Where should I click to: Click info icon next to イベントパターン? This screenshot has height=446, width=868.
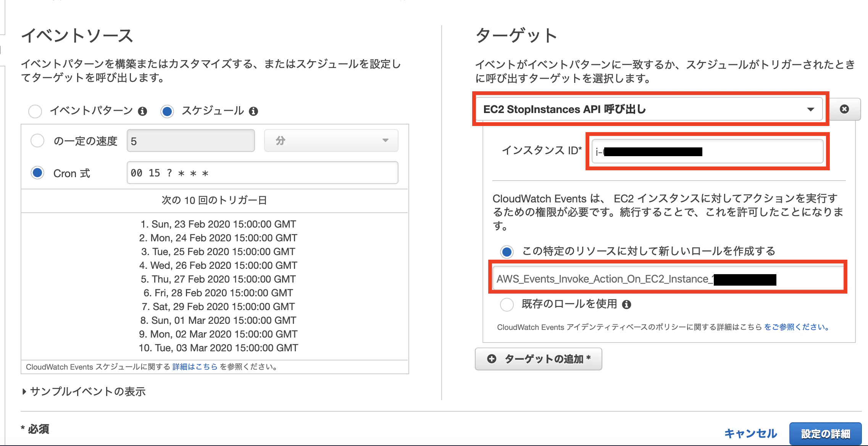point(142,111)
